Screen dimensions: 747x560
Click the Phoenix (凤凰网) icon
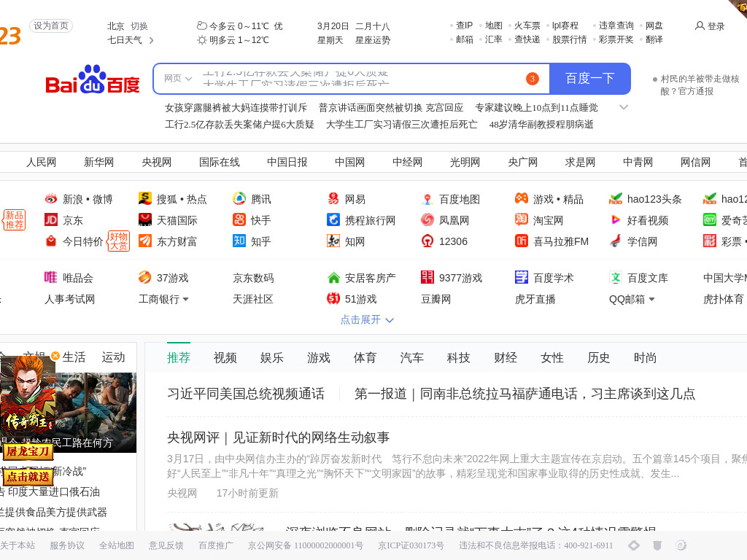427,219
